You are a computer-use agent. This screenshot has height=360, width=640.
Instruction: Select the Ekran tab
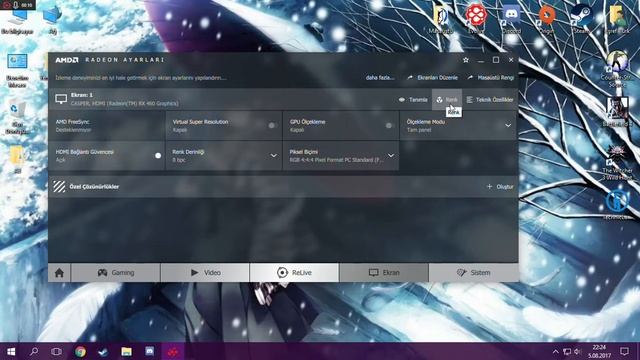[384, 273]
